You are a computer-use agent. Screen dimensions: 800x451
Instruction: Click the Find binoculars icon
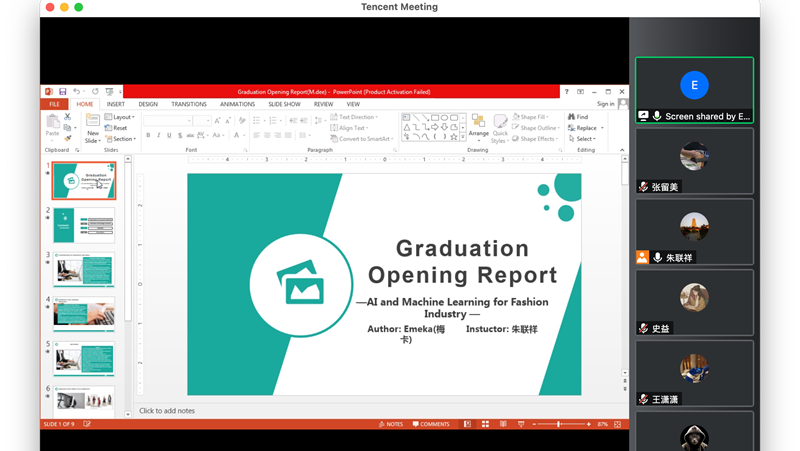(x=572, y=117)
